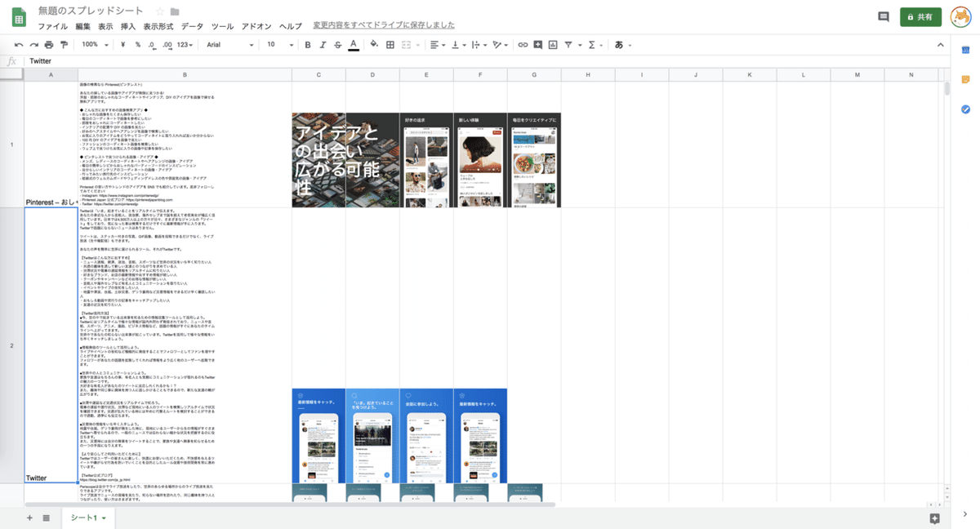
Task: Open the fill color picker
Action: [x=374, y=44]
